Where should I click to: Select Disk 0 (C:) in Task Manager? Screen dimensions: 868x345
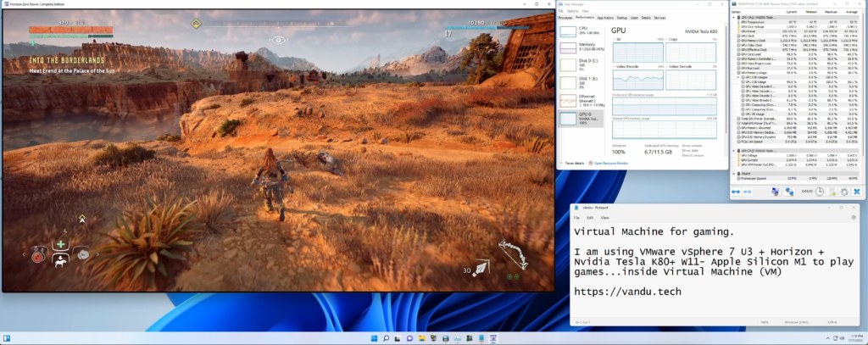[580, 64]
